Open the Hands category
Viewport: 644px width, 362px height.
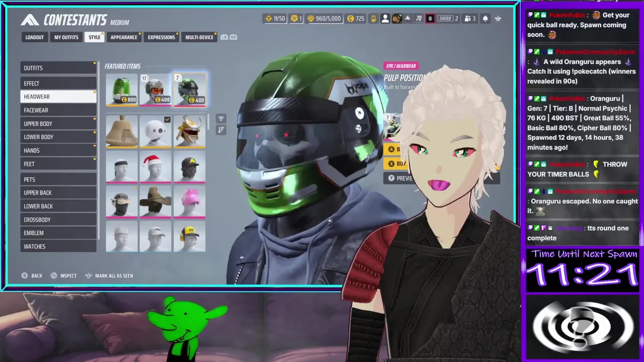coord(58,150)
